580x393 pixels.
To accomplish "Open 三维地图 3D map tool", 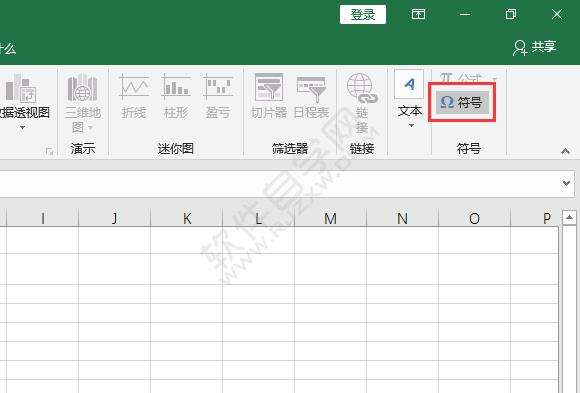I will click(82, 103).
